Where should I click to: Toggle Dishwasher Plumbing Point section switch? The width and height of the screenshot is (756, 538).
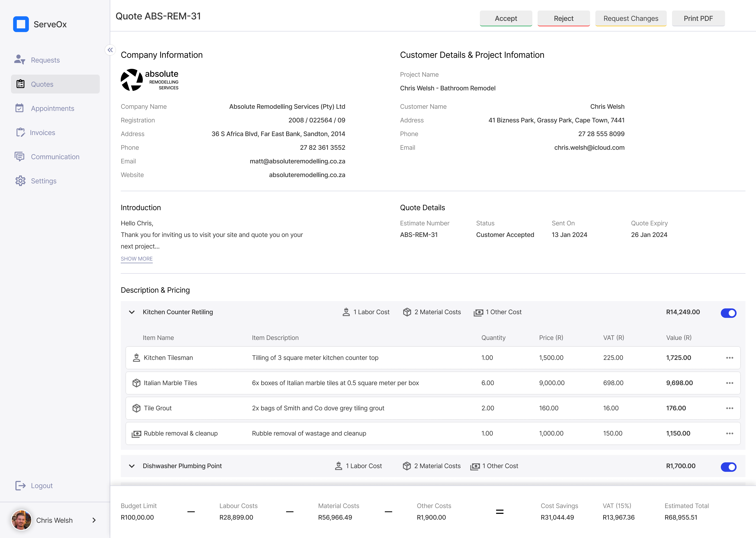coord(729,467)
